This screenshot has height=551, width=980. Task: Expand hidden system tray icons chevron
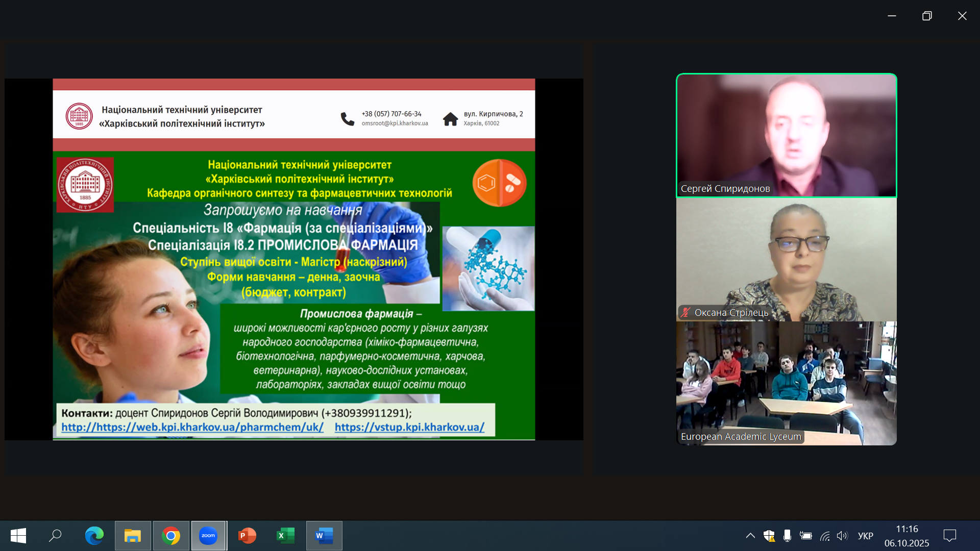pos(750,536)
